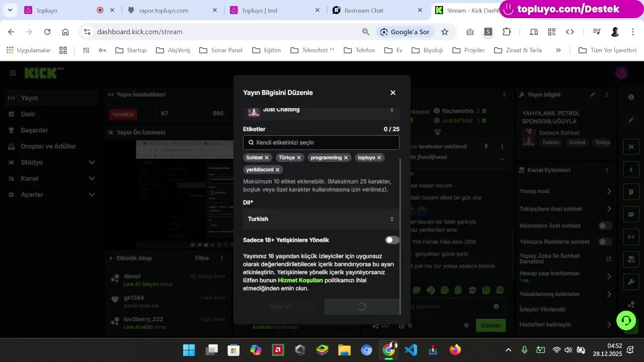
Task: Reload the page
Action: tap(47, 32)
